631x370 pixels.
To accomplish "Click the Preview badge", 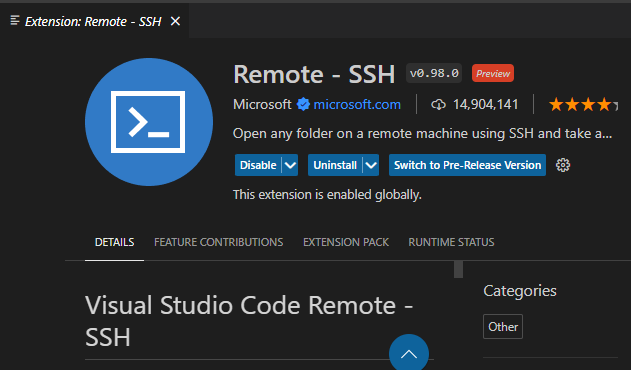I will (x=493, y=73).
